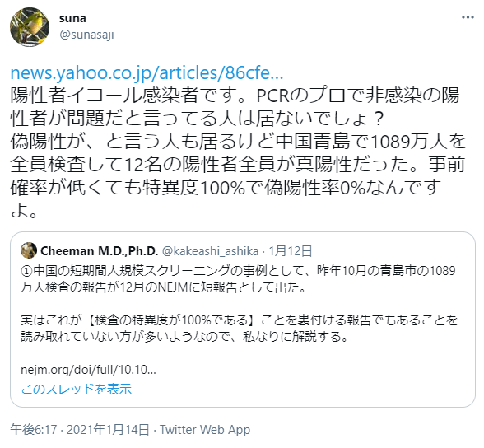This screenshot has width=484, height=448.
Task: Open the news.yahoo.co.jp article link
Action: click(x=147, y=73)
